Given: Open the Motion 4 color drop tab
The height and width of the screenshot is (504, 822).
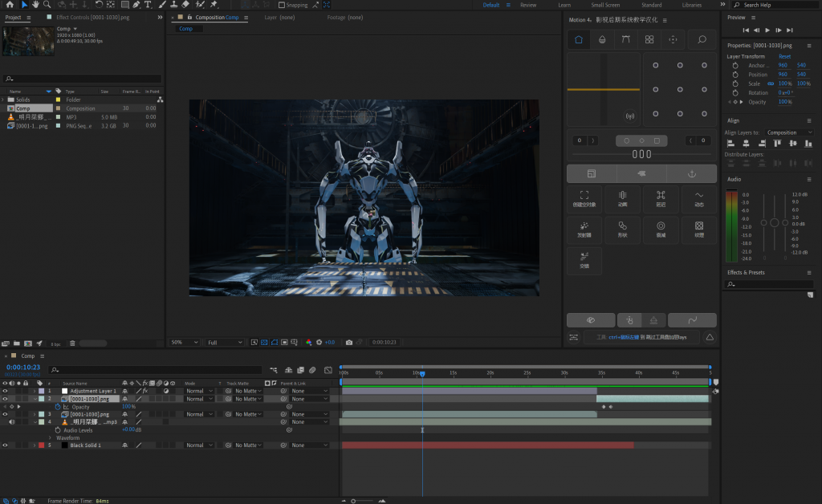Looking at the screenshot, I should pos(602,39).
